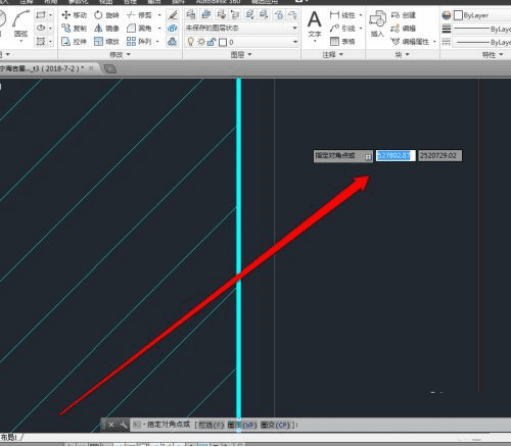511x447 pixels.
Task: Click the Insert block (插入) button
Action: click(377, 23)
